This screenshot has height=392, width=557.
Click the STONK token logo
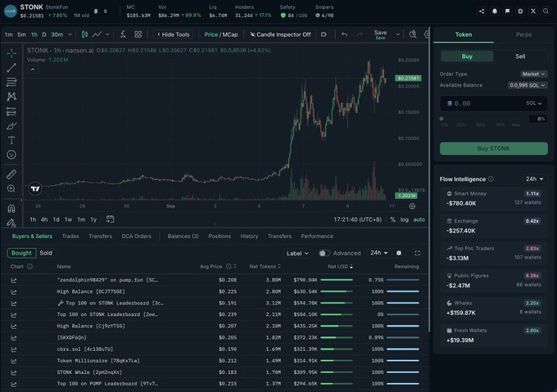[x=11, y=11]
